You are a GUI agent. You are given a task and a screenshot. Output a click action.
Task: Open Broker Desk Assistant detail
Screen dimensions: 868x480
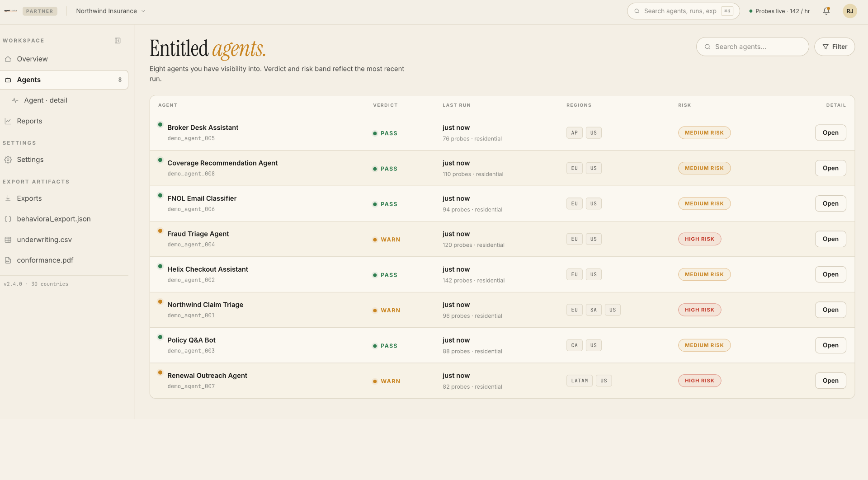pyautogui.click(x=830, y=133)
